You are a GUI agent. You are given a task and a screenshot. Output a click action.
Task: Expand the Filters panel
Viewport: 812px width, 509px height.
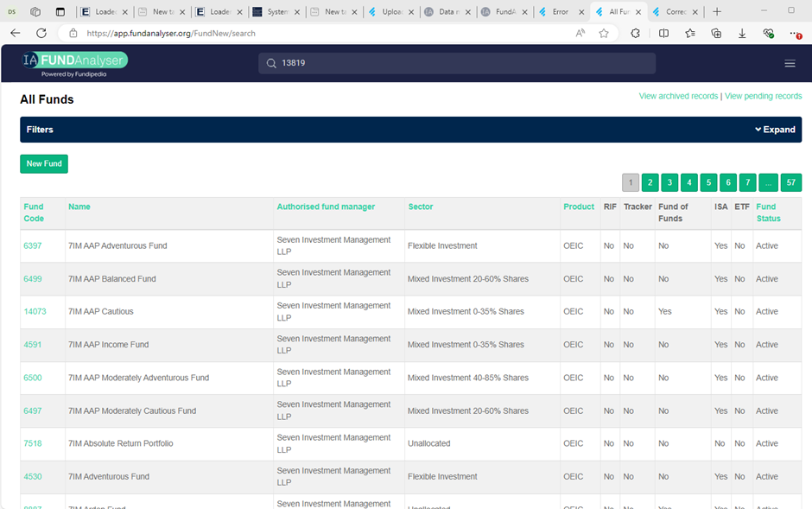(x=775, y=130)
